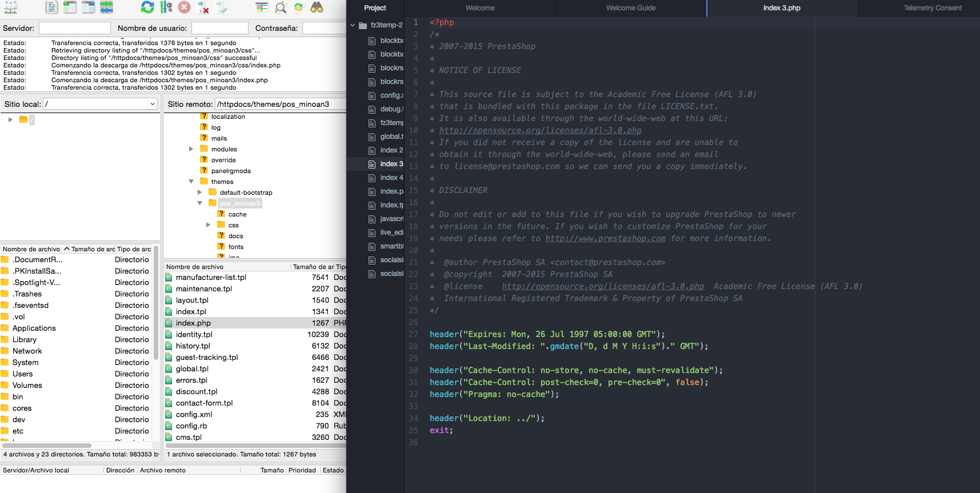Click the disconnect from server icon
This screenshot has width=980, height=493.
(203, 7)
